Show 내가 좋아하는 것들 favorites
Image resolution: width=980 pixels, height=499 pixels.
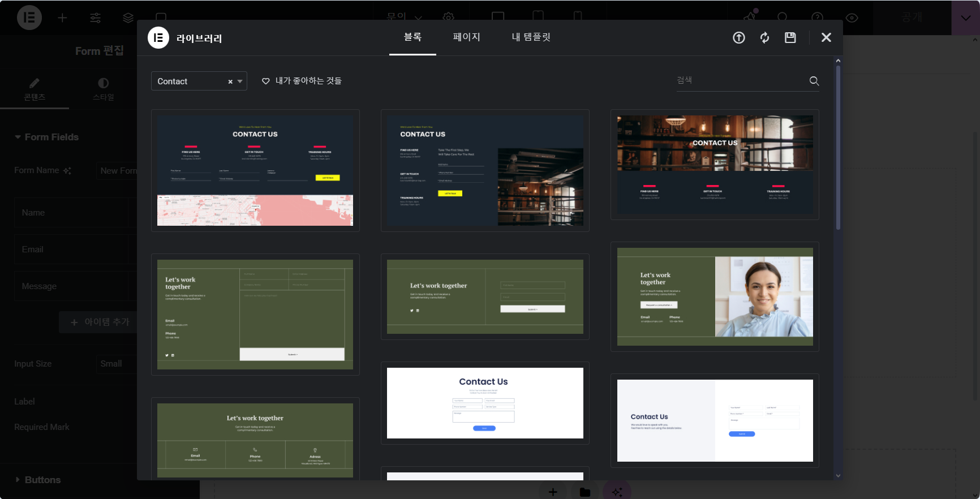point(302,81)
